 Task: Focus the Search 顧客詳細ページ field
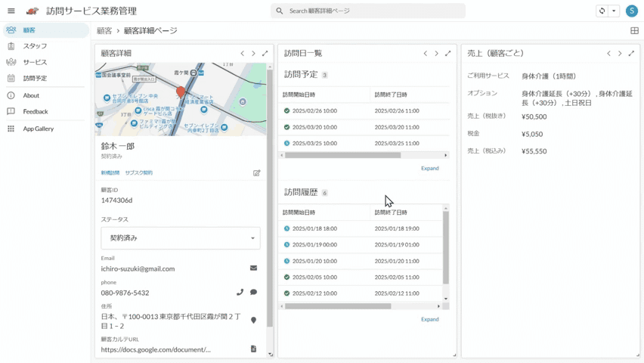(368, 11)
